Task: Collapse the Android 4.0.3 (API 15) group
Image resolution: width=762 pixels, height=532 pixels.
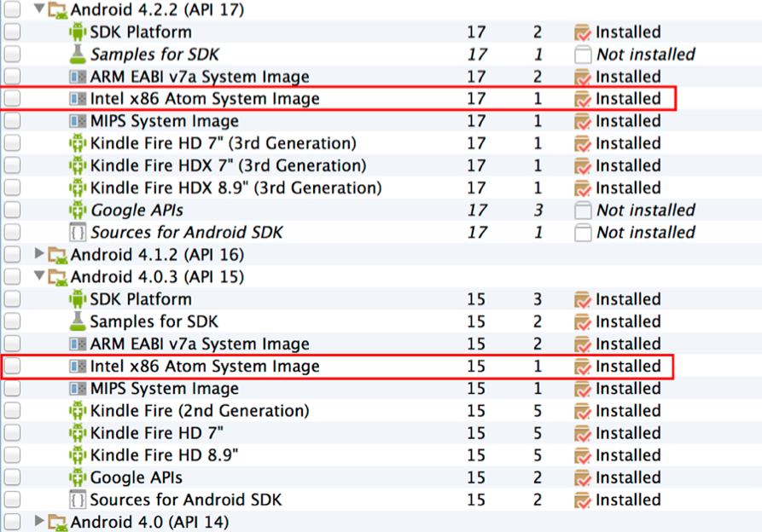Action: click(38, 276)
